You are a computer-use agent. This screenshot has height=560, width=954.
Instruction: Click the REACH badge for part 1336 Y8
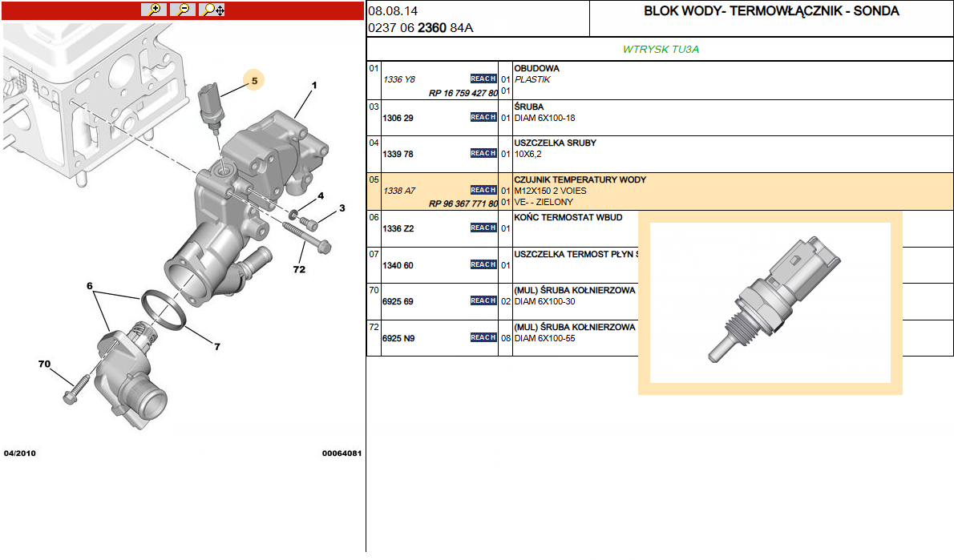point(483,79)
